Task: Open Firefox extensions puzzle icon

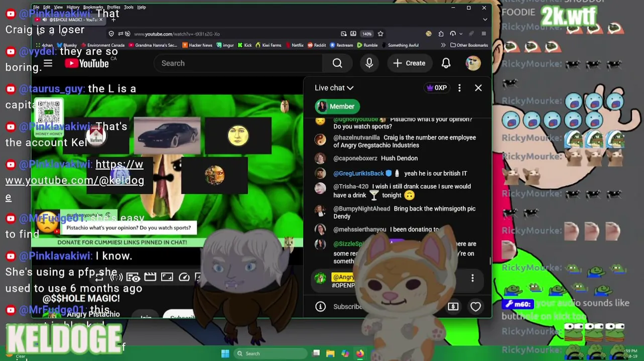Action: coord(441,34)
